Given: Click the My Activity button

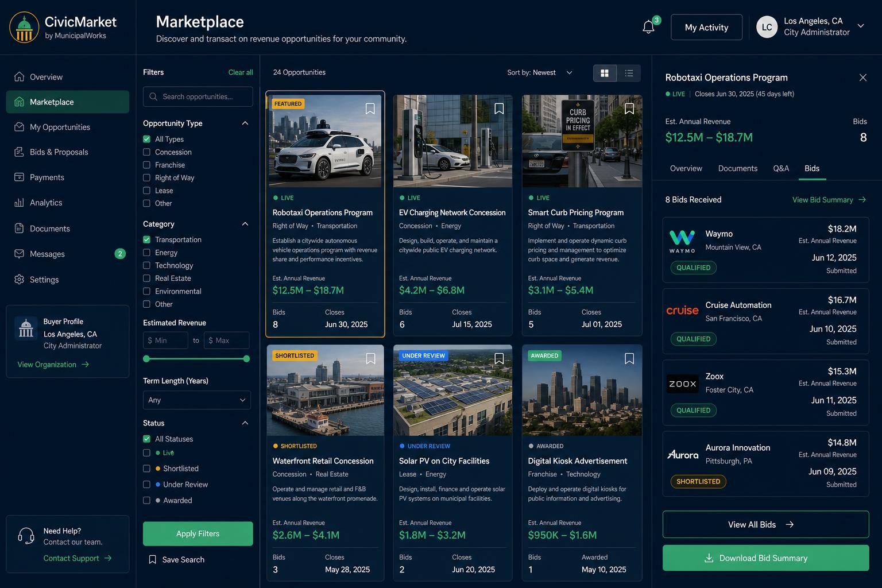Looking at the screenshot, I should 706,27.
